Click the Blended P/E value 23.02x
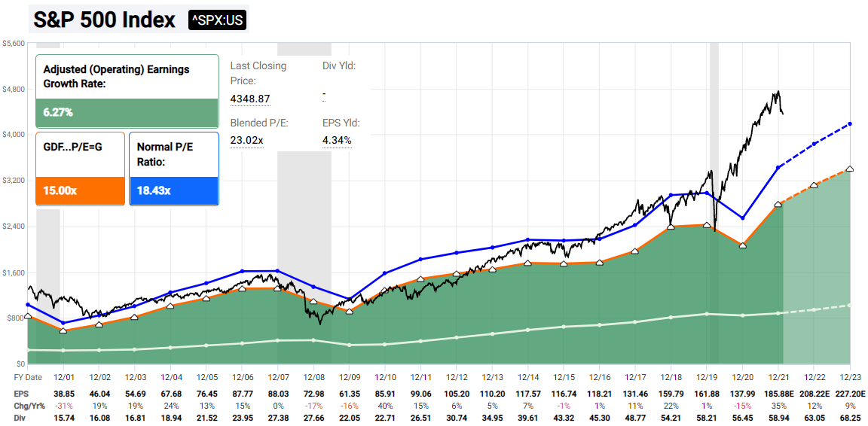The height and width of the screenshot is (426, 868). [x=246, y=141]
